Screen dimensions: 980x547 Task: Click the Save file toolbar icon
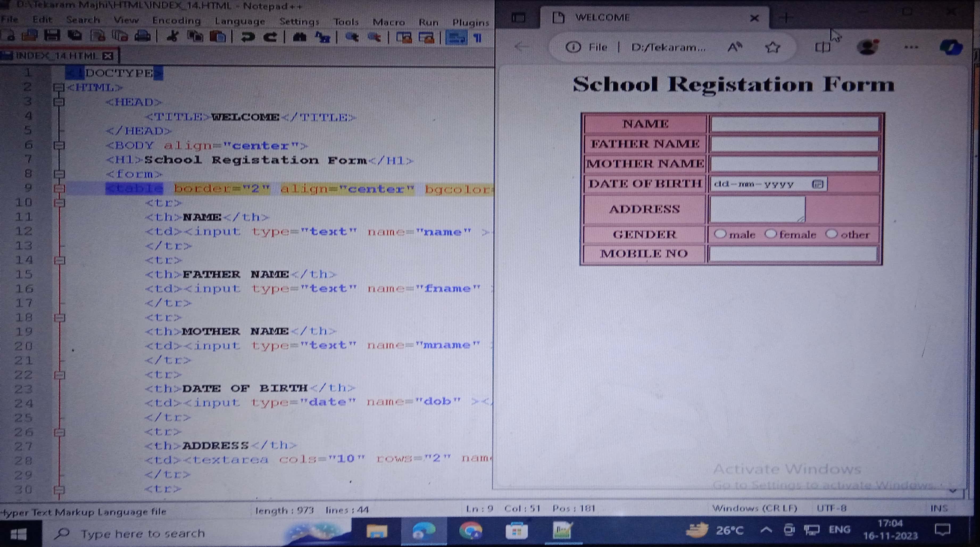[x=52, y=36]
